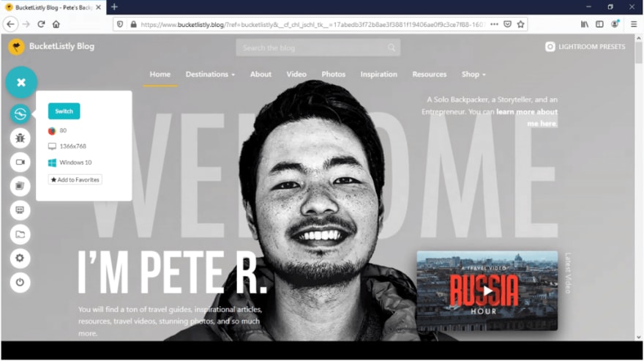Show the Firefox sidebars icon
644x361 pixels.
[x=599, y=24]
